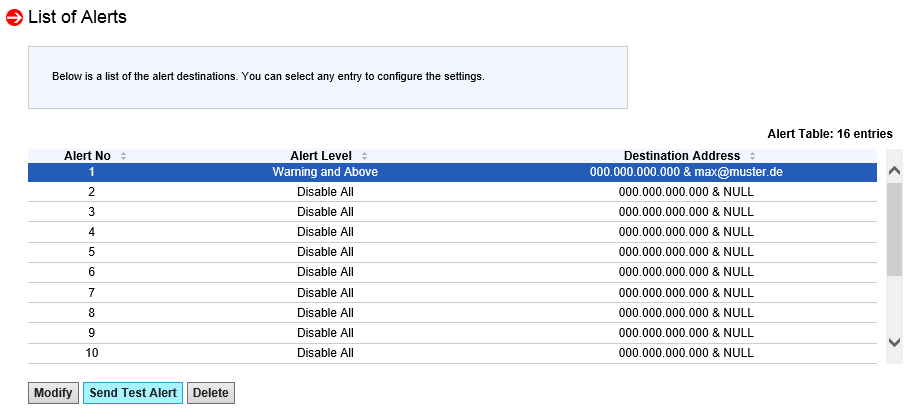Click 'Disable All' in alert row 8
923x418 pixels.
[x=325, y=313]
